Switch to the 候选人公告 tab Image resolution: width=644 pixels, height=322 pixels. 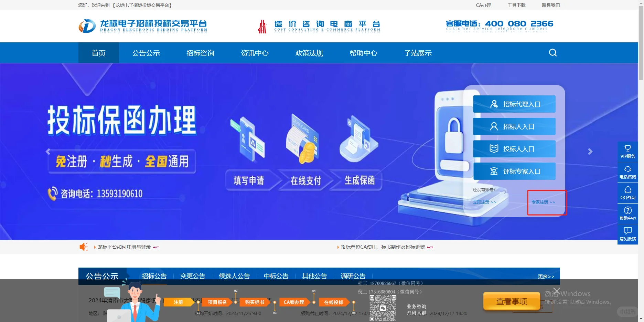click(x=234, y=276)
